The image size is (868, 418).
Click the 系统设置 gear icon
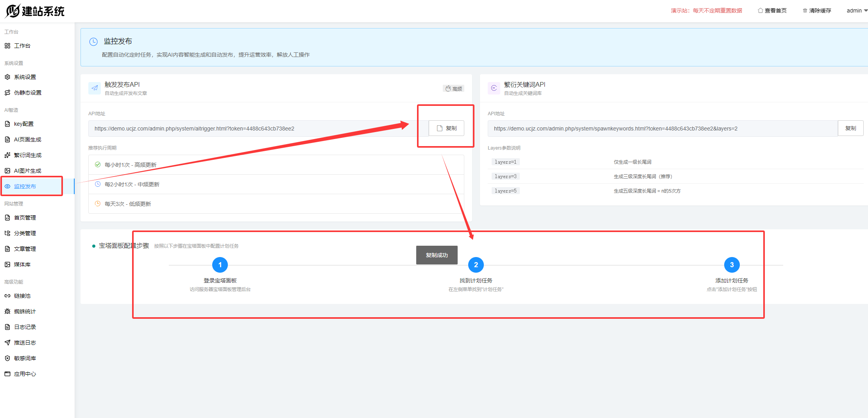point(7,77)
